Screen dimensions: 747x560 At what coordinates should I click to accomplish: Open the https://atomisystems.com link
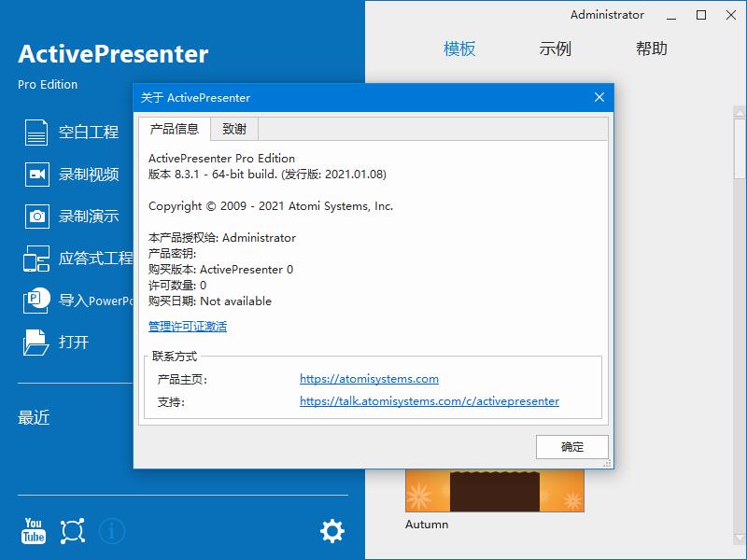click(369, 379)
